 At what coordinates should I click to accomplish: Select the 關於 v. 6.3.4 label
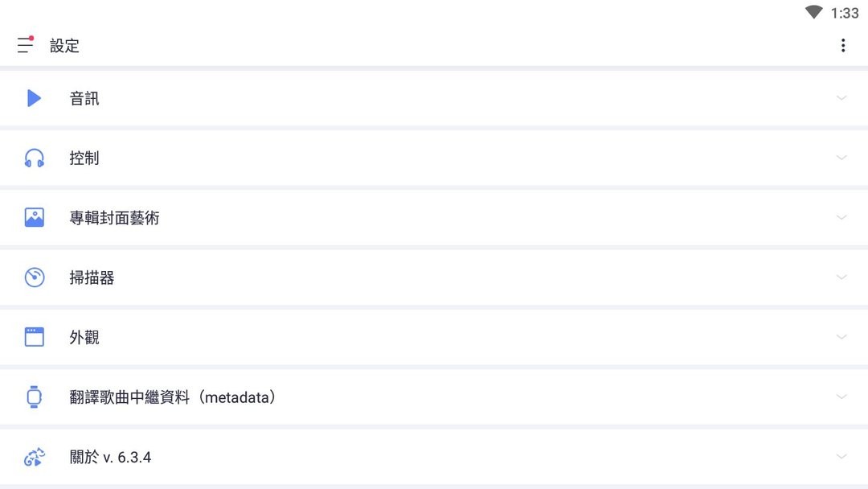click(110, 458)
